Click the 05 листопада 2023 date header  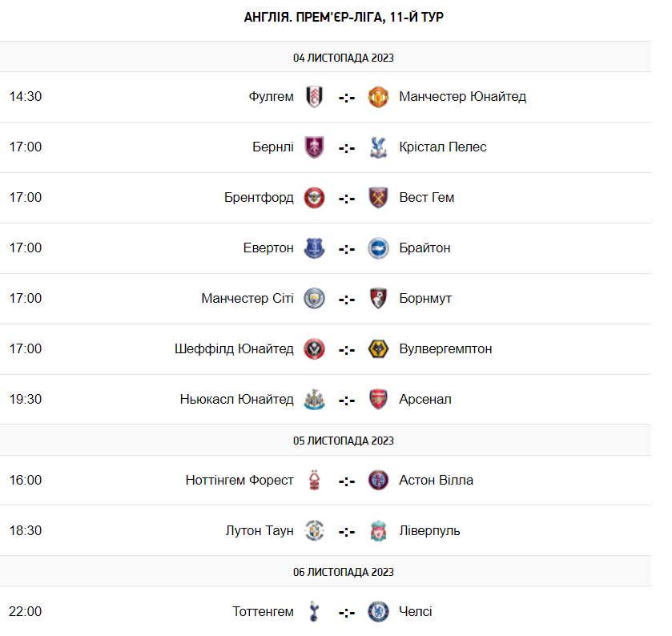coord(343,441)
